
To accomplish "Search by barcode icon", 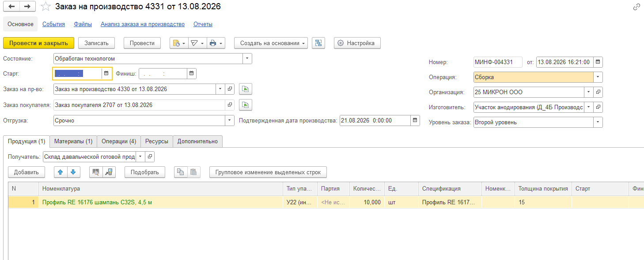I will pyautogui.click(x=96, y=172).
